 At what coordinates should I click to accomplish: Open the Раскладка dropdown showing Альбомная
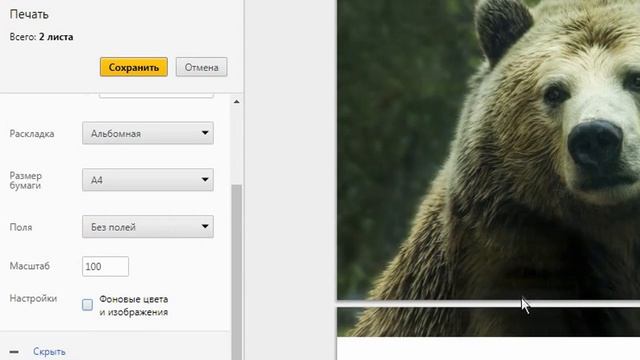coord(148,133)
